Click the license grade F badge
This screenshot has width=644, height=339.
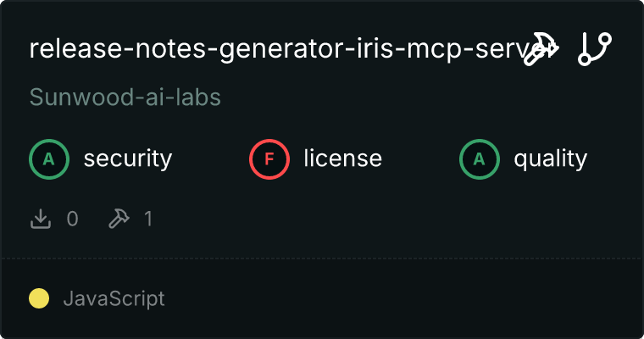pos(269,158)
